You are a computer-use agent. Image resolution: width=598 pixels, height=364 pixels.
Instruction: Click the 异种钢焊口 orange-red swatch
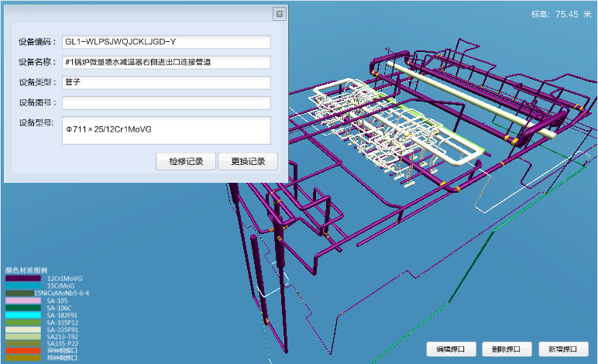click(23, 350)
